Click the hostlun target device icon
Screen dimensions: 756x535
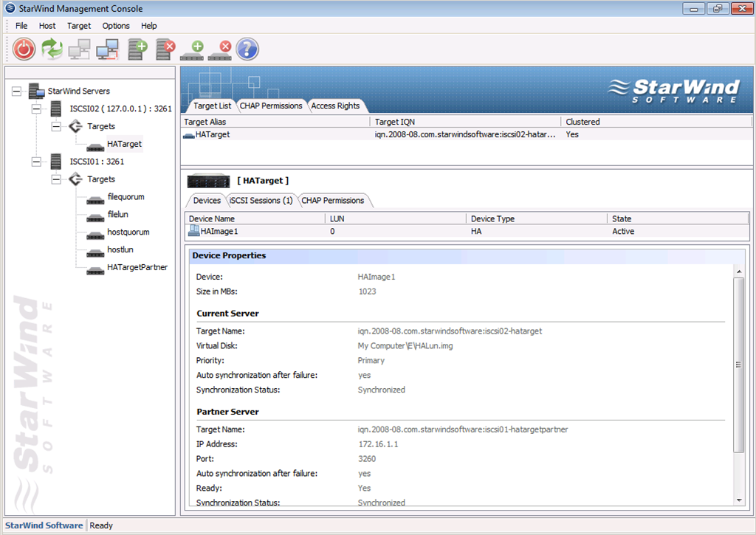[95, 252]
